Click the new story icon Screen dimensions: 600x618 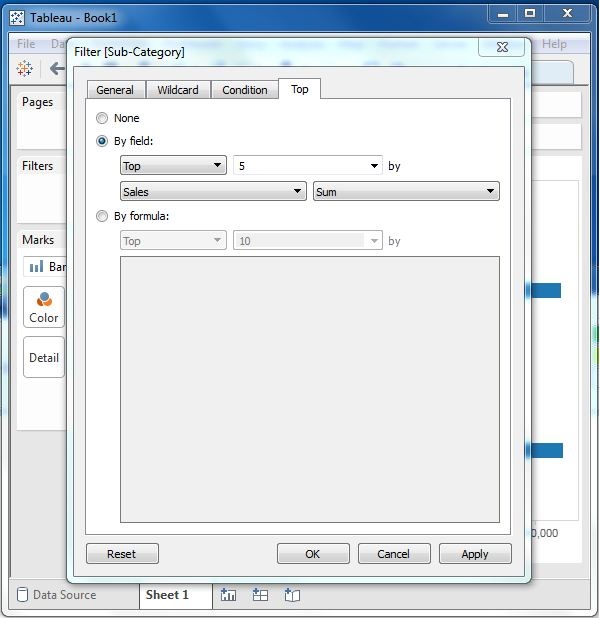[292, 595]
